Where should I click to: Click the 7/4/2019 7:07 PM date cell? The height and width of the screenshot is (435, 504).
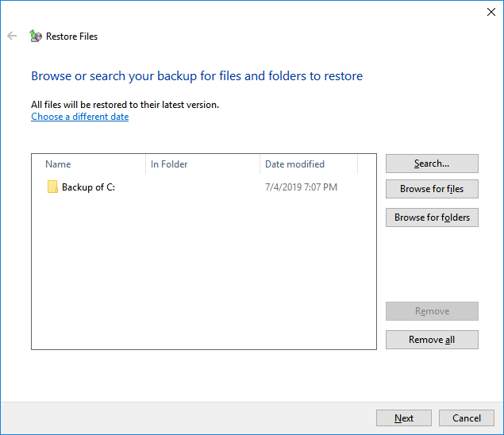point(301,187)
